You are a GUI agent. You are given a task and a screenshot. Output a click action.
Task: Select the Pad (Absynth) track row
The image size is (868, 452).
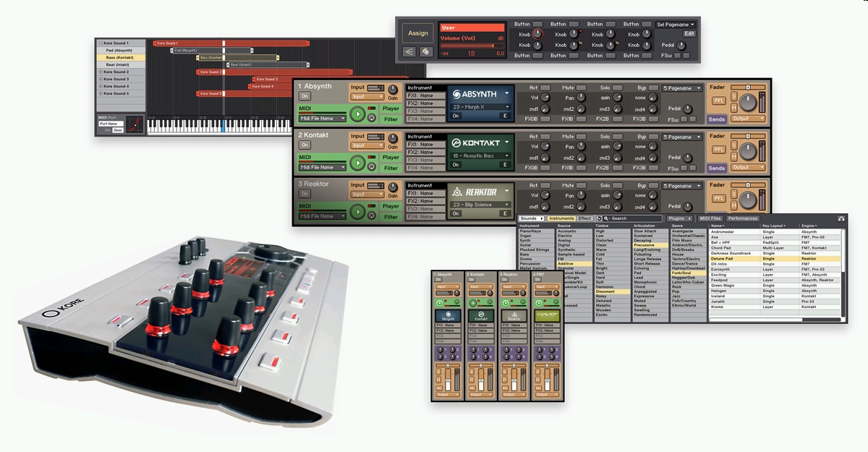pos(121,50)
